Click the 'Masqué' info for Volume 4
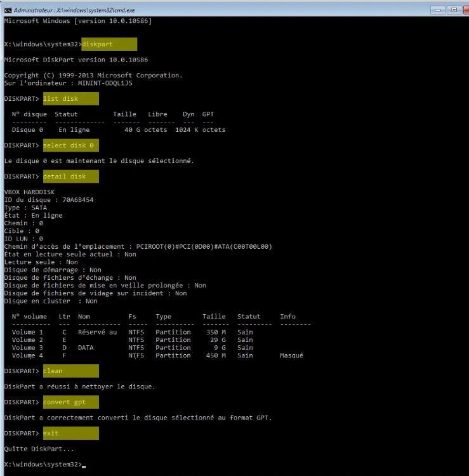469x476 pixels. tap(291, 355)
